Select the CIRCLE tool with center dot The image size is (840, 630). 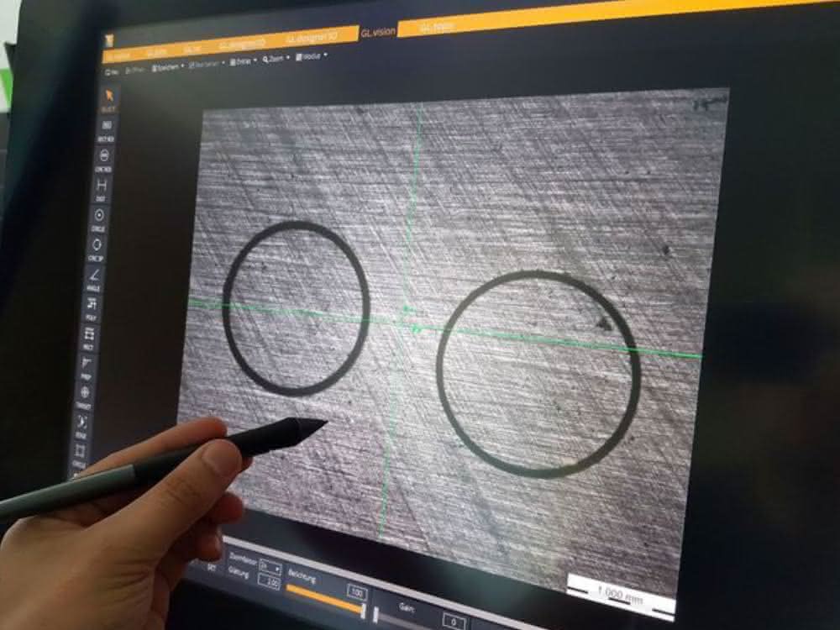98,218
